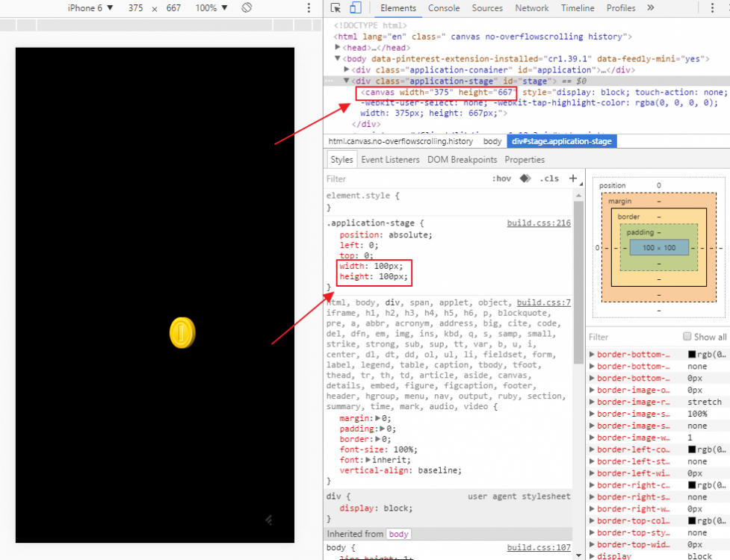Open the Profiles tab
730x560 pixels.
tap(621, 8)
